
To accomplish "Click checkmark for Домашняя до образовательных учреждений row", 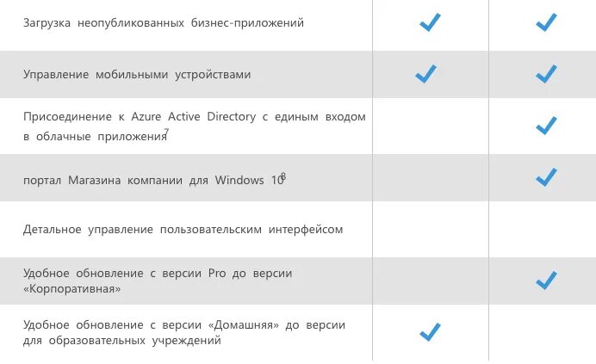I will [431, 332].
